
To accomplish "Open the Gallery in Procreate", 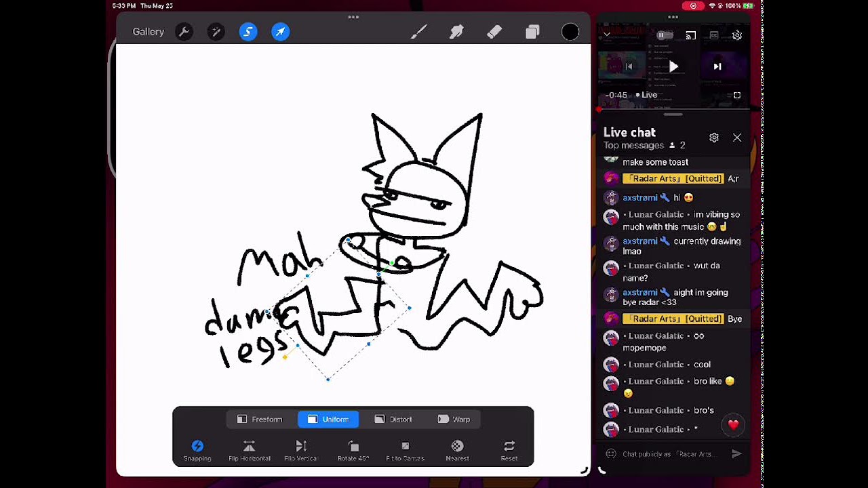I will (x=148, y=32).
